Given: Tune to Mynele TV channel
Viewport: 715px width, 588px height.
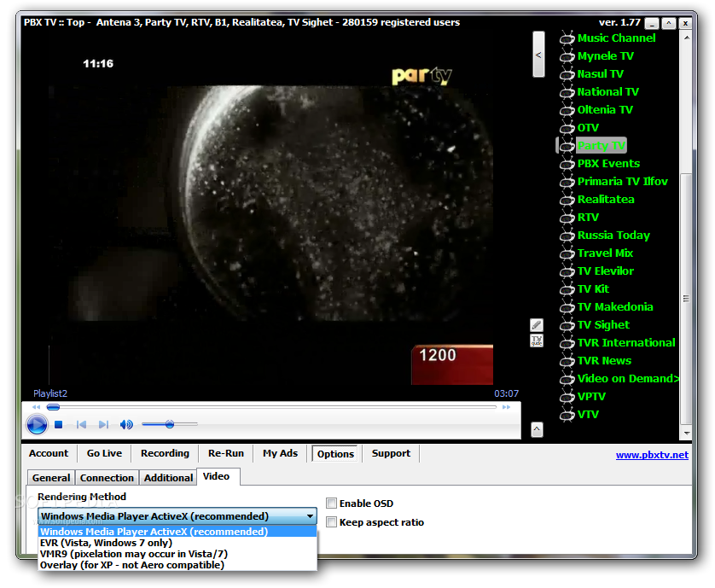Looking at the screenshot, I should [x=606, y=56].
